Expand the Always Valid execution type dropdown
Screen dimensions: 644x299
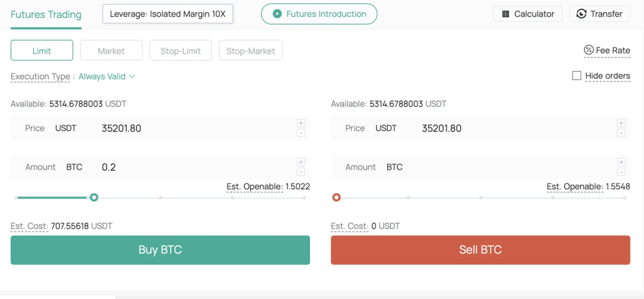click(x=107, y=76)
